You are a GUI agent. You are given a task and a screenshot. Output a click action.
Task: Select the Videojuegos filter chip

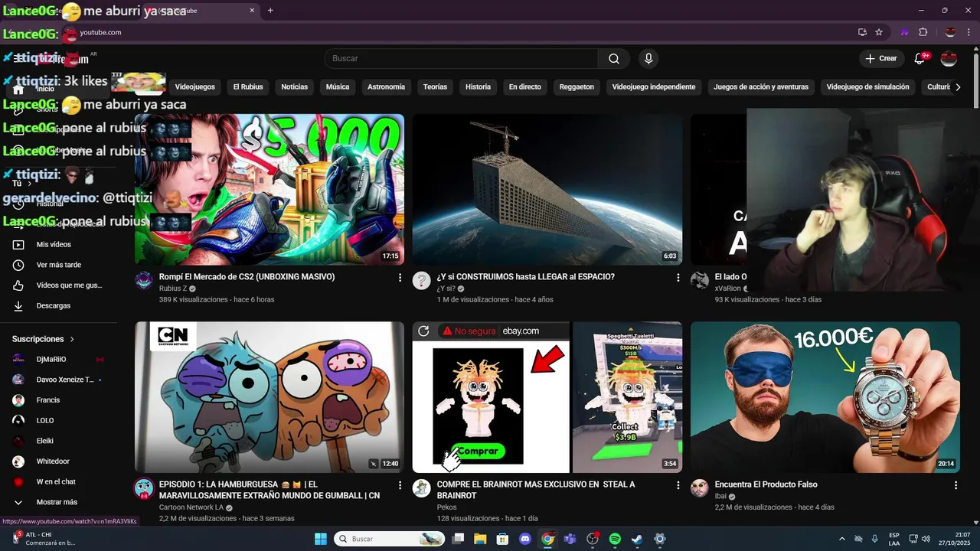coord(195,86)
